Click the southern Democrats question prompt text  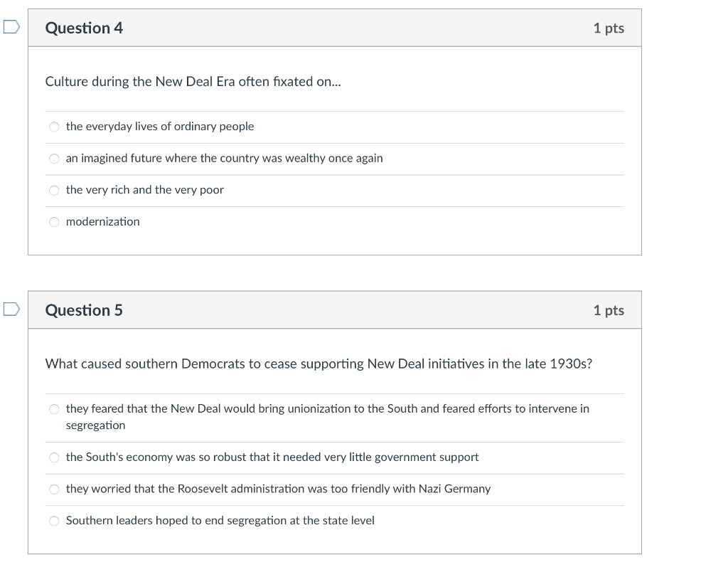[x=318, y=364]
